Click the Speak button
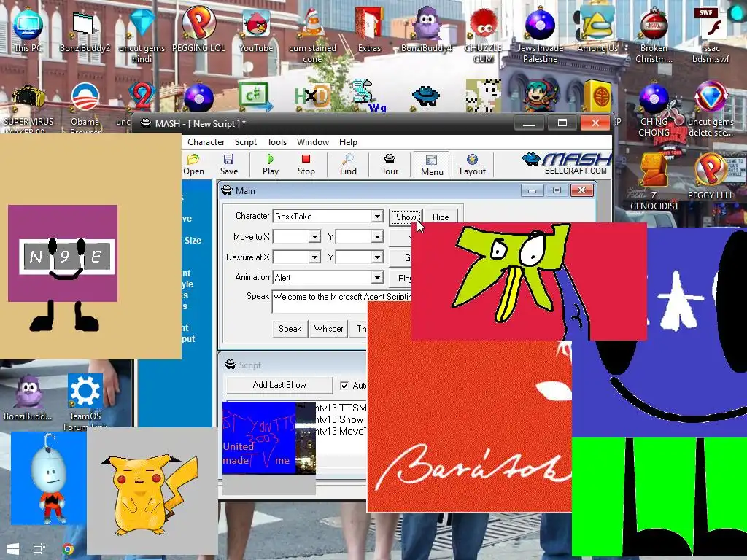 pos(290,329)
